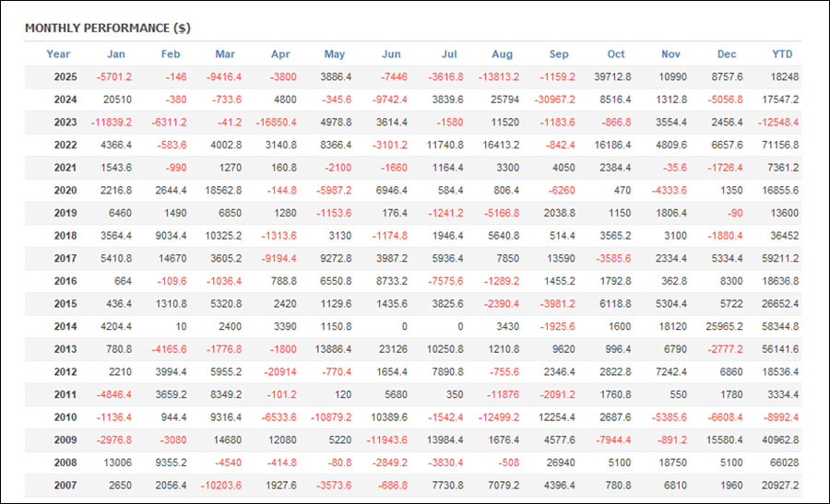
Task: Click September 2008 value 26940
Action: tap(557, 463)
